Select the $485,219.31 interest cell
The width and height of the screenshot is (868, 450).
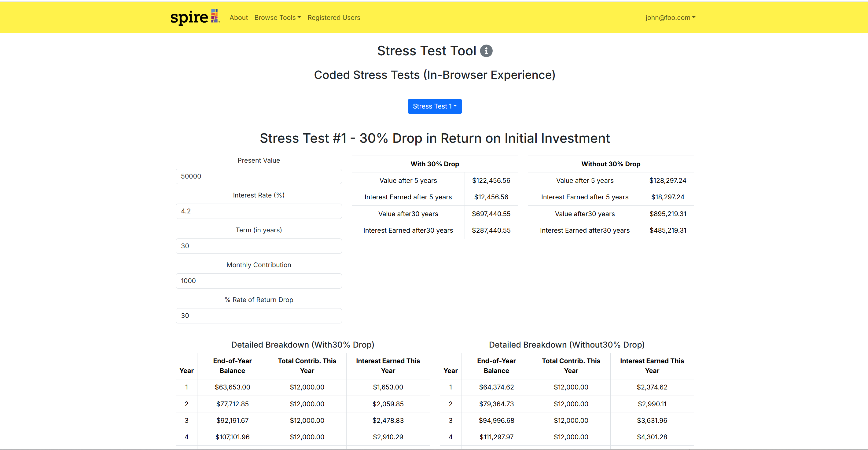click(668, 230)
